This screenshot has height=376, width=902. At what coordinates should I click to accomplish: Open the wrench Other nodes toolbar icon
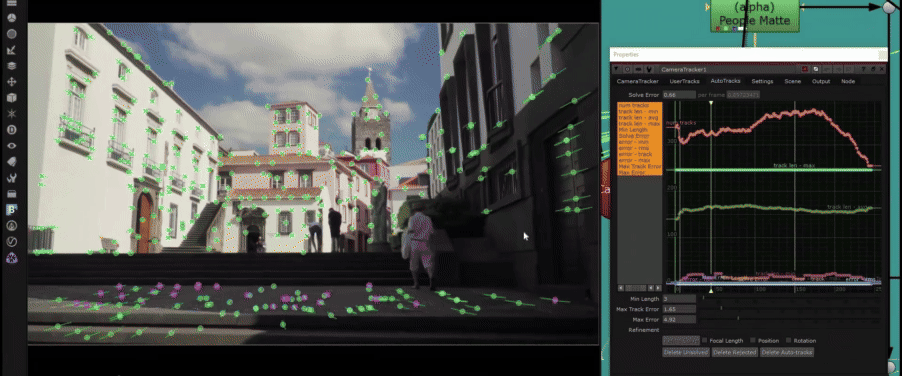tap(11, 178)
